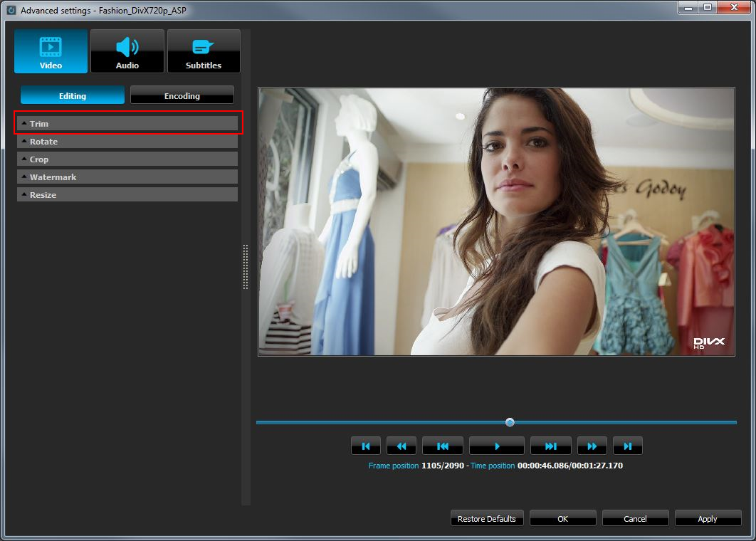The width and height of the screenshot is (756, 541).
Task: Expand the Crop section
Action: (x=127, y=159)
